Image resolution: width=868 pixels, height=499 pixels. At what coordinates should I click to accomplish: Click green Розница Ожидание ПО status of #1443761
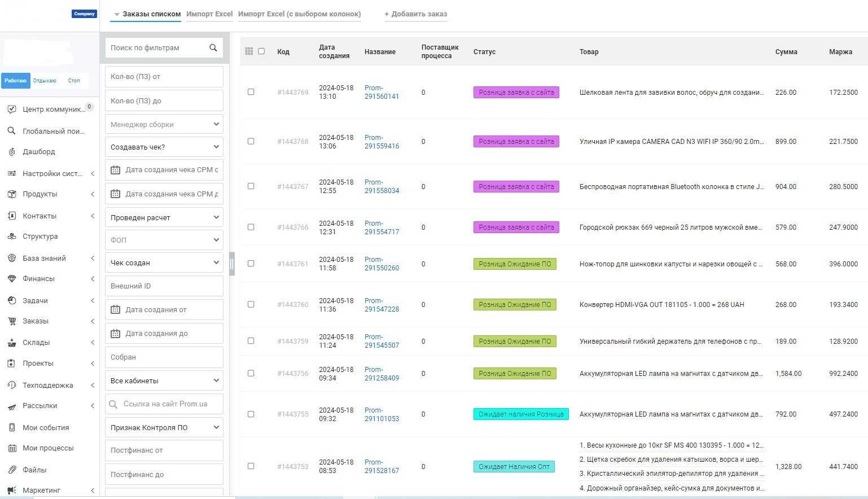tap(515, 264)
